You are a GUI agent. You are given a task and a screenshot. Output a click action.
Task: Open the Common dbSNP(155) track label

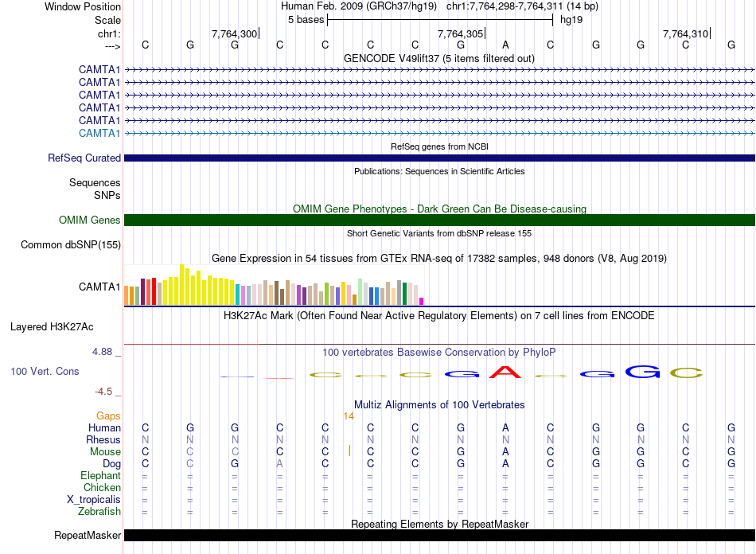click(71, 245)
